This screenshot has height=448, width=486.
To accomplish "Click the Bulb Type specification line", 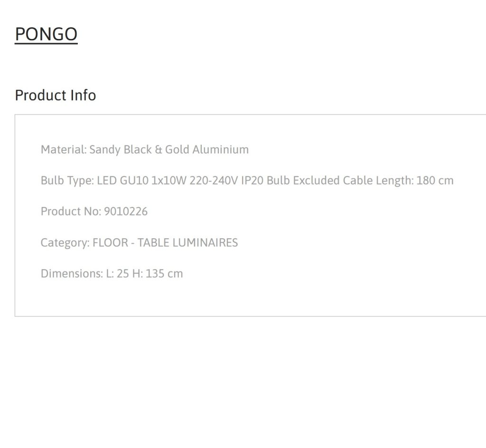I will pos(247,181).
